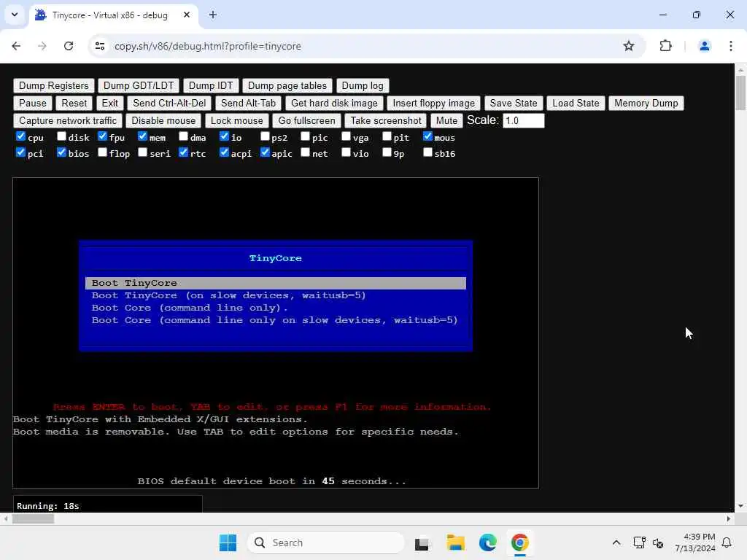Image resolution: width=747 pixels, height=560 pixels.
Task: Click the page vertical scrollbar thumb
Action: point(740,93)
